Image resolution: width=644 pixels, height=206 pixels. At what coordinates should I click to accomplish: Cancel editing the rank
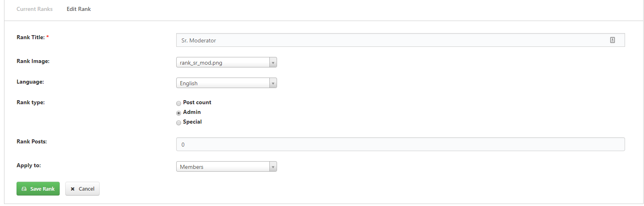click(x=82, y=189)
